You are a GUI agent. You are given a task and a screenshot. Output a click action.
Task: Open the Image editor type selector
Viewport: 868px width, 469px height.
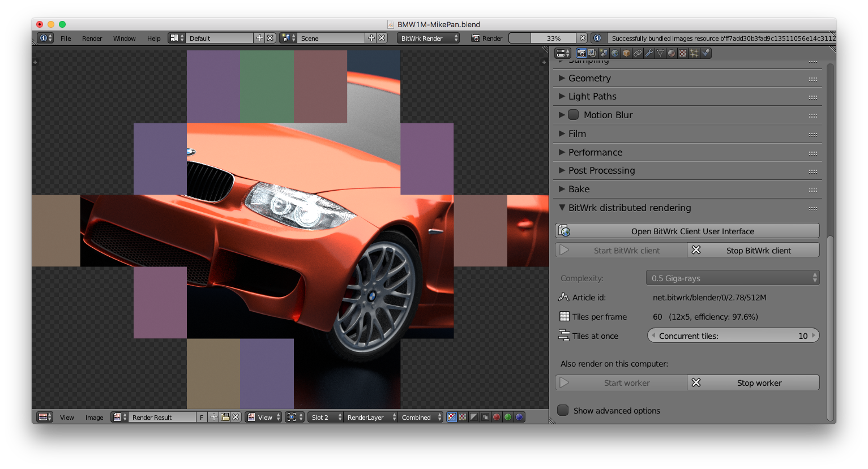point(45,417)
